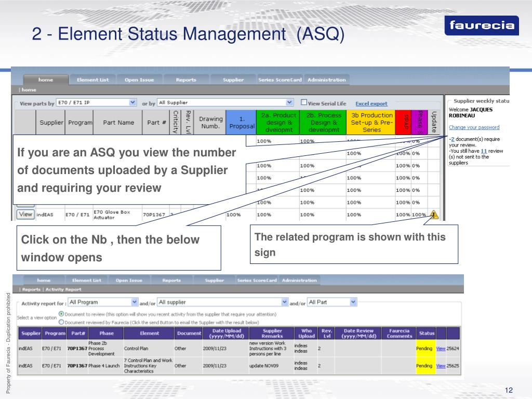Click the red PPAP column header

[x=403, y=123]
